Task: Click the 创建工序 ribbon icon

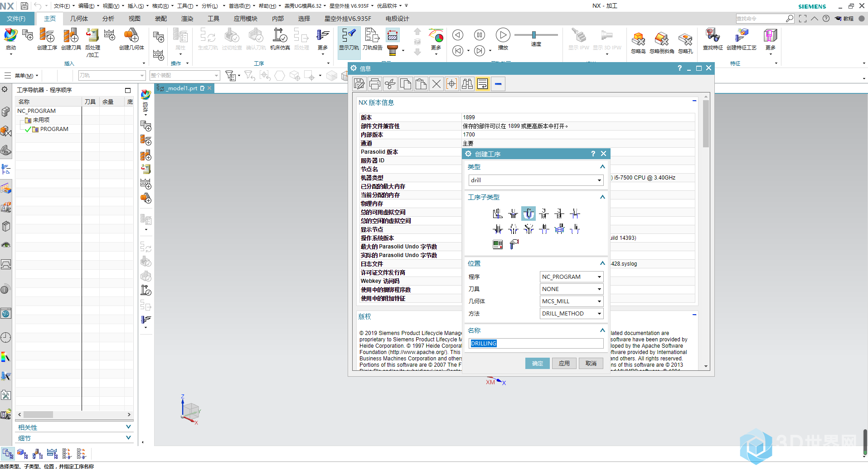Action: click(x=47, y=39)
